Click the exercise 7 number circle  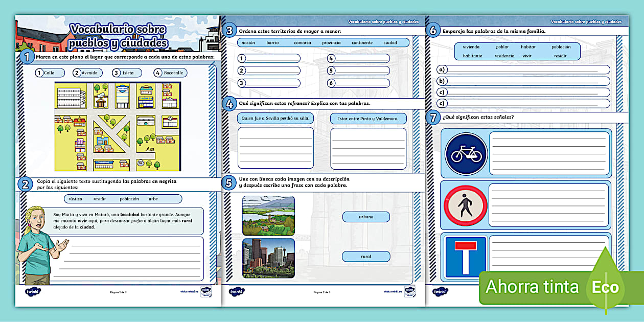point(433,118)
